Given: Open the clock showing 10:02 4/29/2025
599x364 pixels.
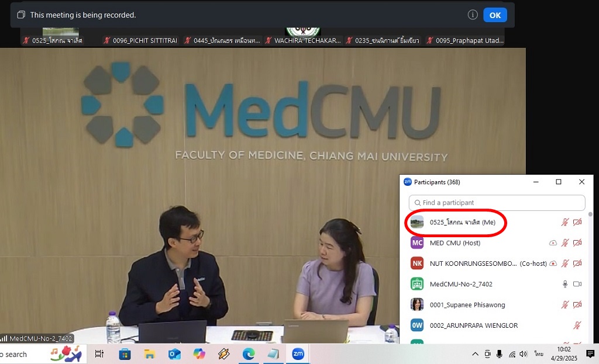Looking at the screenshot, I should point(564,353).
